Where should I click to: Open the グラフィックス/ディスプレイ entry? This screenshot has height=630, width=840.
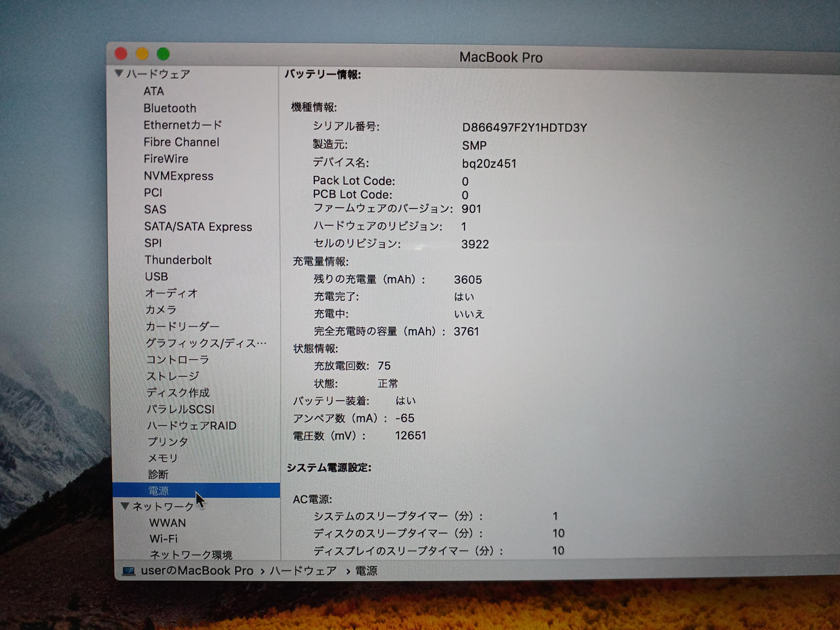tap(205, 343)
